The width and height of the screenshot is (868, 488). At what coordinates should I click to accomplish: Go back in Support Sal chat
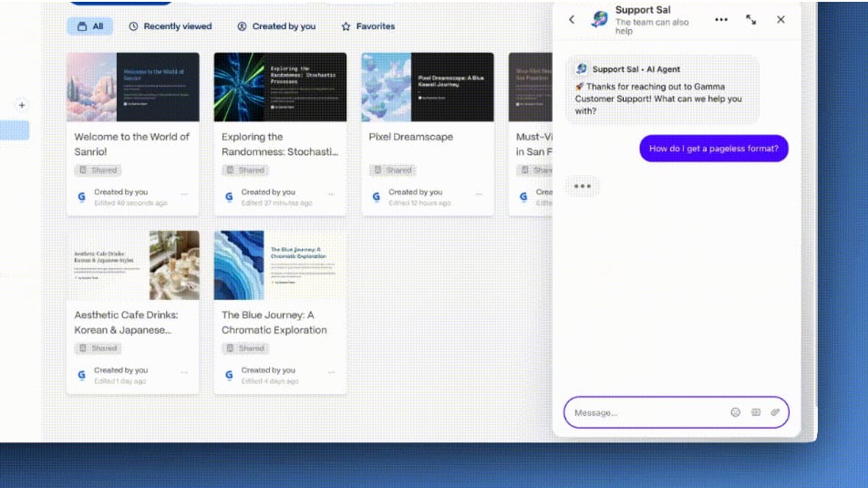point(572,19)
